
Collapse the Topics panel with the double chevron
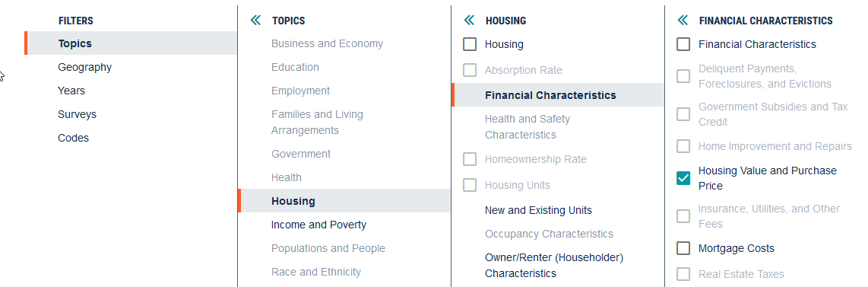[x=255, y=21]
